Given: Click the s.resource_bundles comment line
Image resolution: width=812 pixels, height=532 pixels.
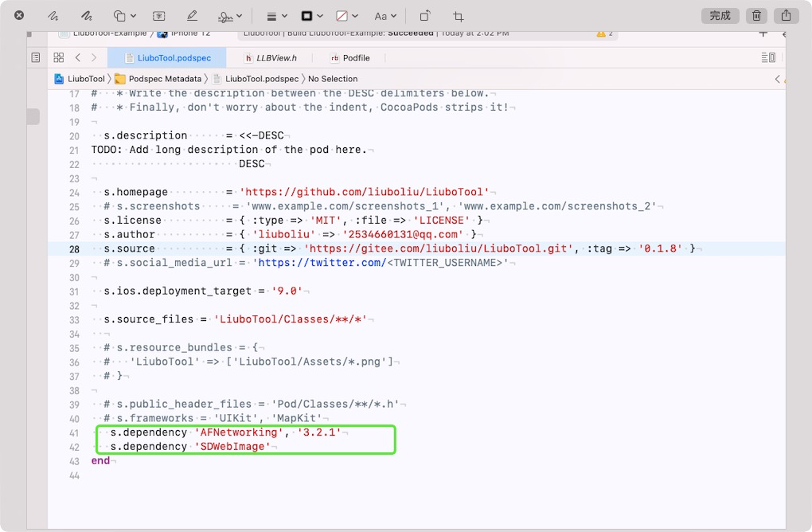Looking at the screenshot, I should point(181,347).
